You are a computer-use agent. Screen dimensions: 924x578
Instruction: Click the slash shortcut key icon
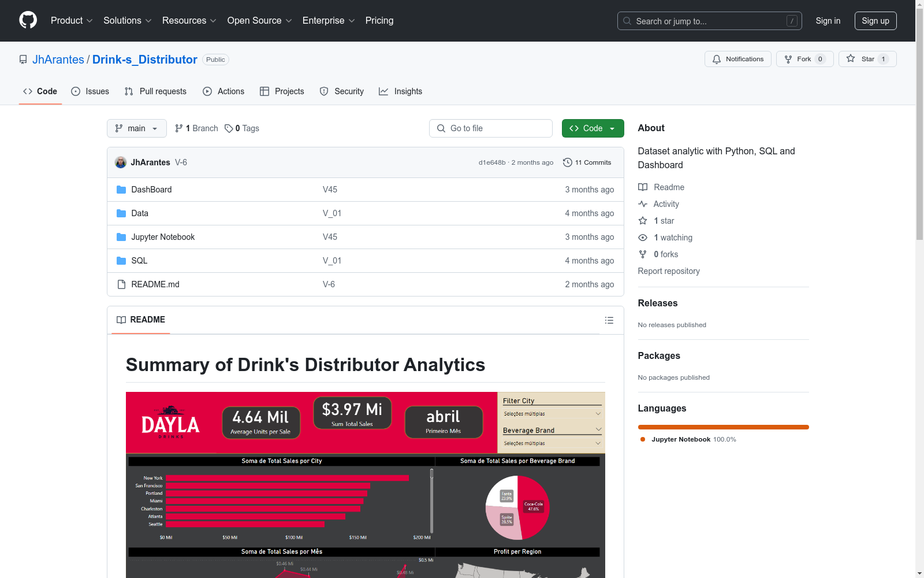[792, 21]
